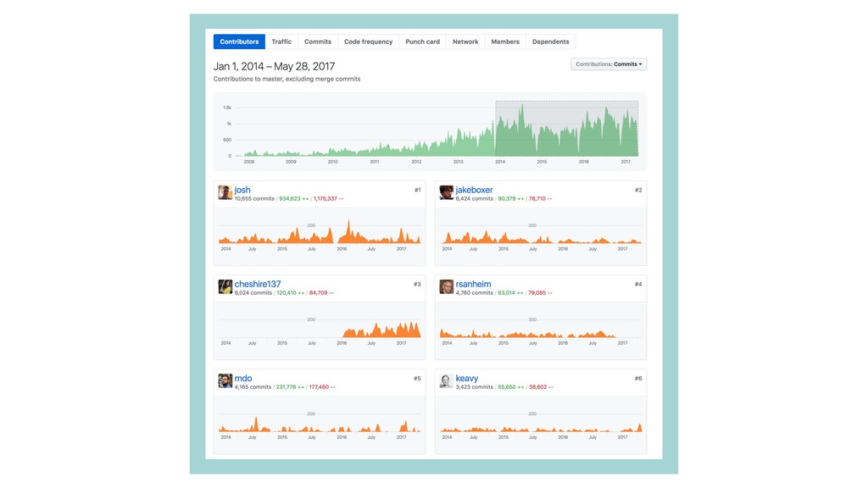868x488 pixels.
Task: Click the shaded date range selection in the main graph
Action: 566,129
